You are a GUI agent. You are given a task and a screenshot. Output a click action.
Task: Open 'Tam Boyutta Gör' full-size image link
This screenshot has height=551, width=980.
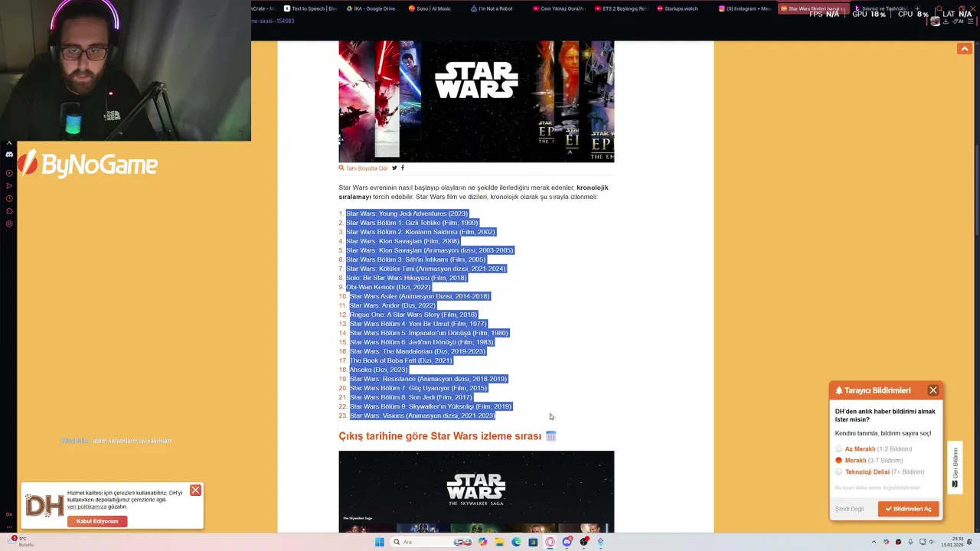click(x=364, y=168)
